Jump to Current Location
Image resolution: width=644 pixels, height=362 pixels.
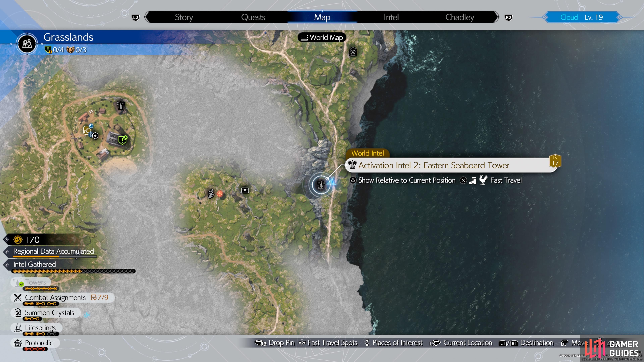pos(461,343)
